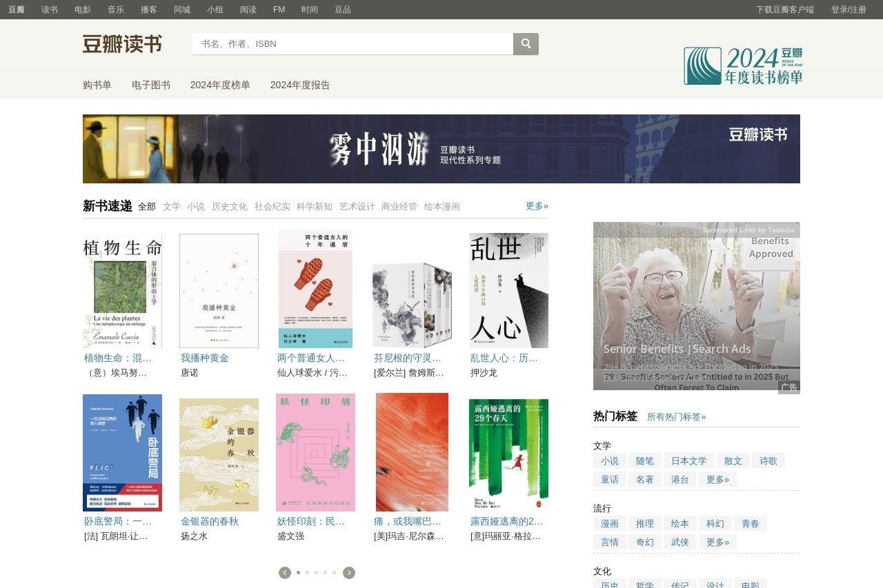The image size is (883, 588).
Task: Select 科幻 tag
Action: click(715, 523)
